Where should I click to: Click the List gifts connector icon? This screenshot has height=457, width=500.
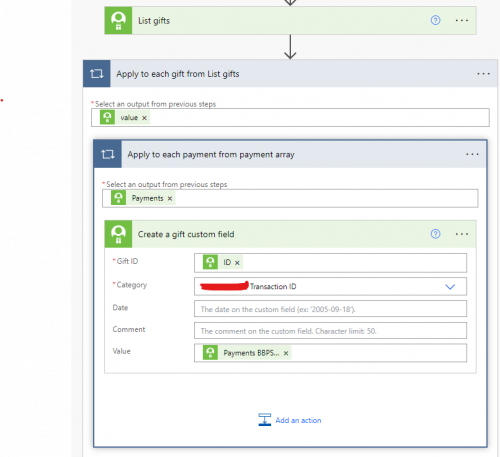pyautogui.click(x=118, y=20)
